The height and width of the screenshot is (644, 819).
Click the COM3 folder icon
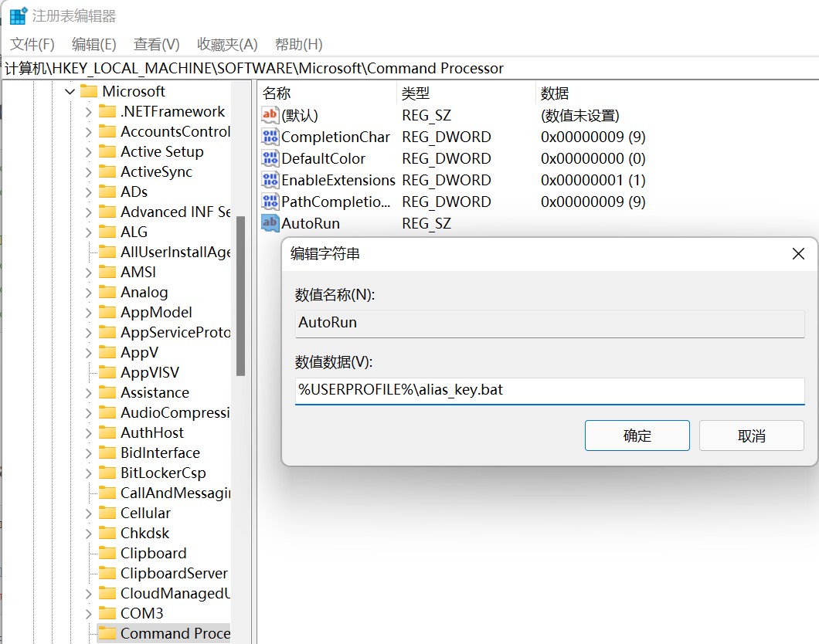107,613
